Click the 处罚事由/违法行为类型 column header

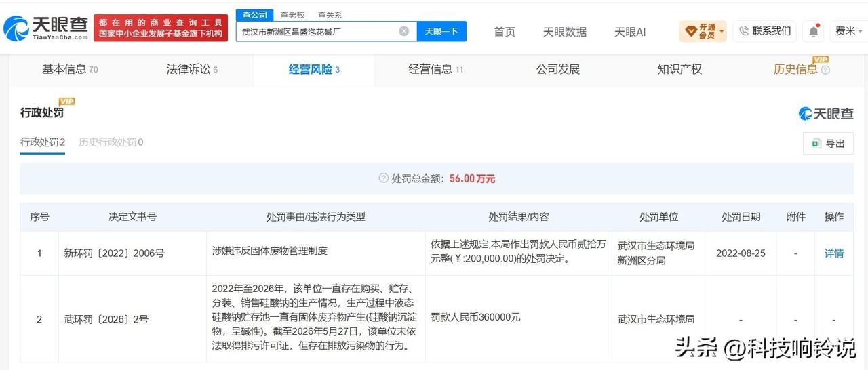point(316,217)
